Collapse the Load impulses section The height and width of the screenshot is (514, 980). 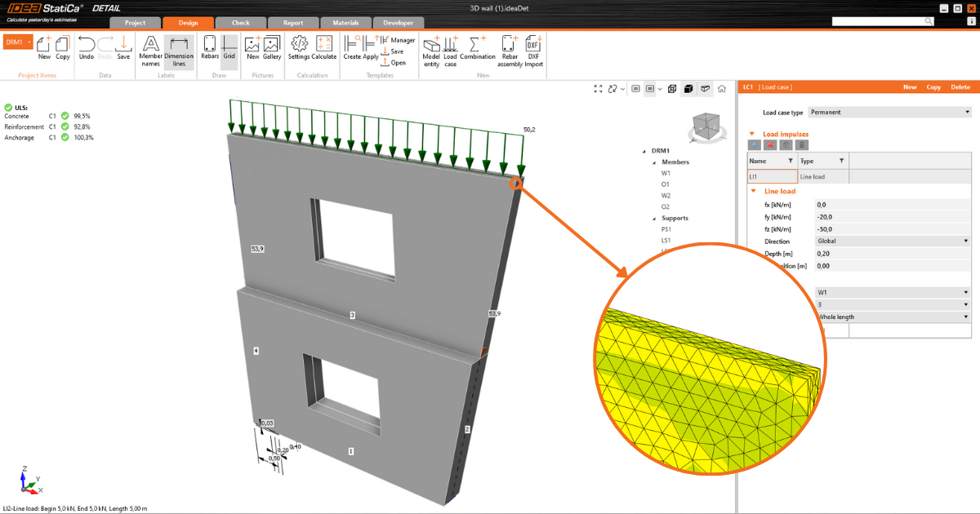[x=753, y=134]
